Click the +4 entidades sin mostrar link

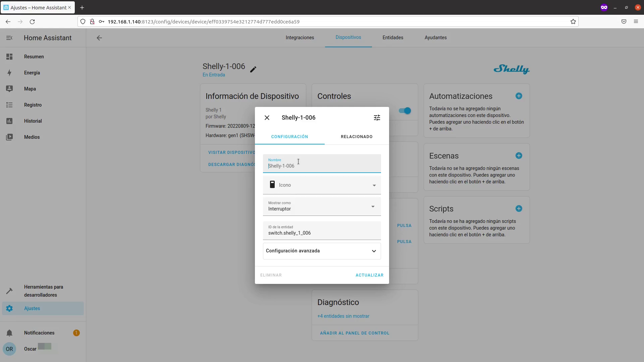point(343,316)
